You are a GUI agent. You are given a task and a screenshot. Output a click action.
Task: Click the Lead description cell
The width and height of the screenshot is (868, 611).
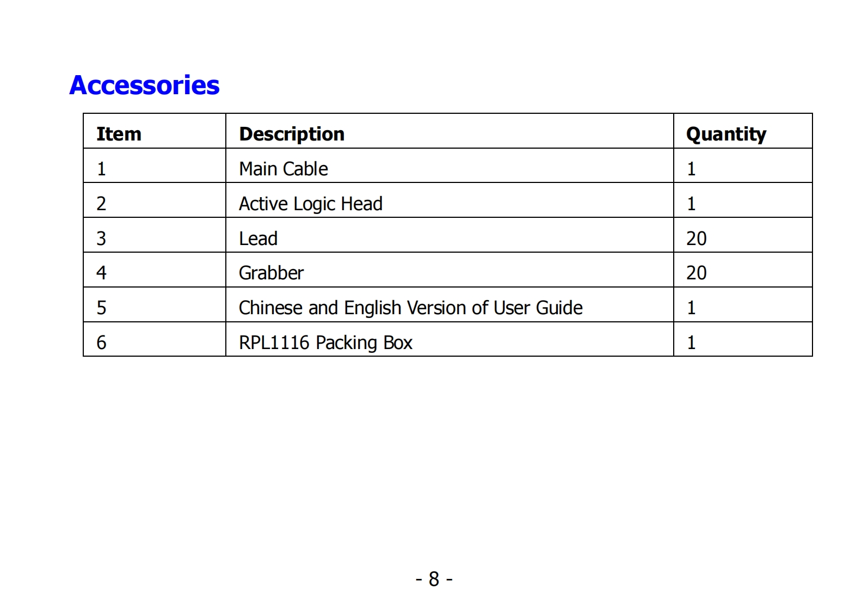(258, 239)
